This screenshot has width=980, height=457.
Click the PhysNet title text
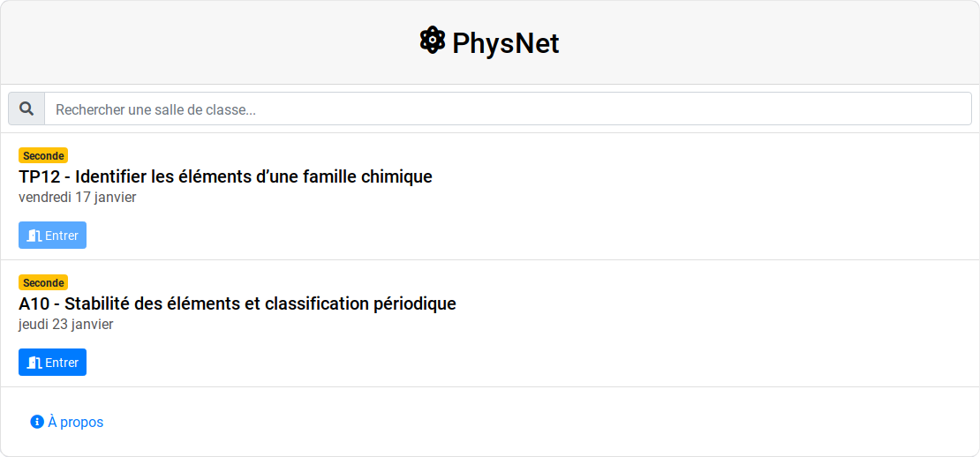point(505,43)
